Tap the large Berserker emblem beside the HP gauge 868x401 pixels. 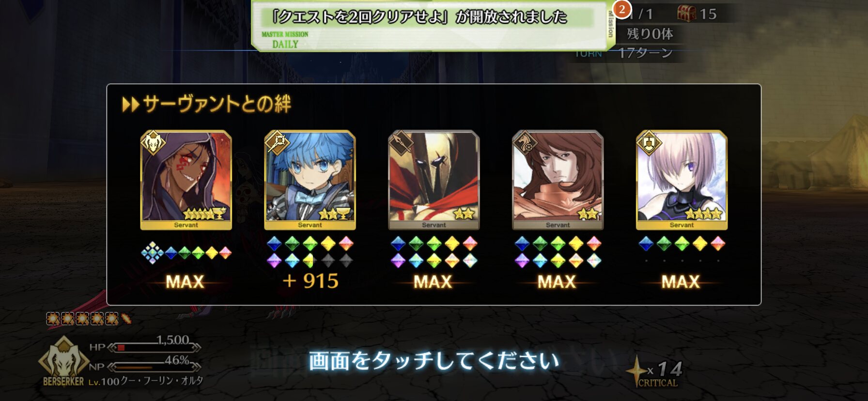coord(63,360)
